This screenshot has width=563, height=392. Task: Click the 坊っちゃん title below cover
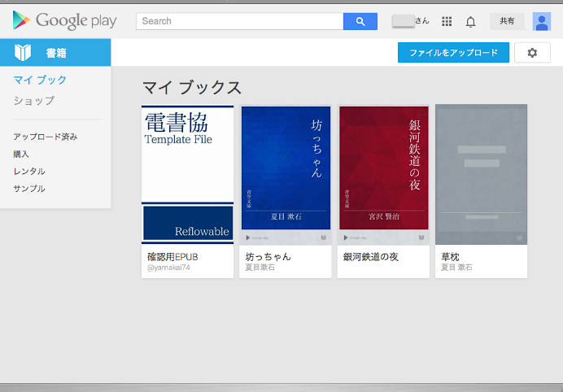[x=268, y=257]
